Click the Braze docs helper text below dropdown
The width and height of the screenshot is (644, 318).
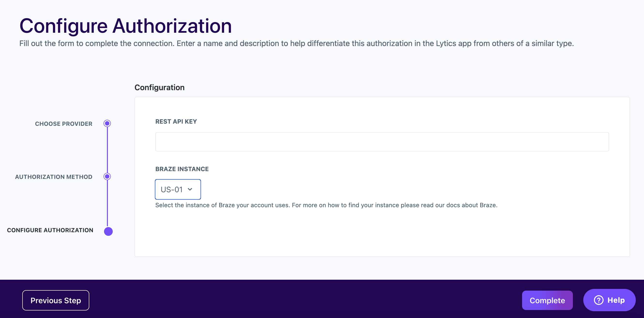click(326, 205)
